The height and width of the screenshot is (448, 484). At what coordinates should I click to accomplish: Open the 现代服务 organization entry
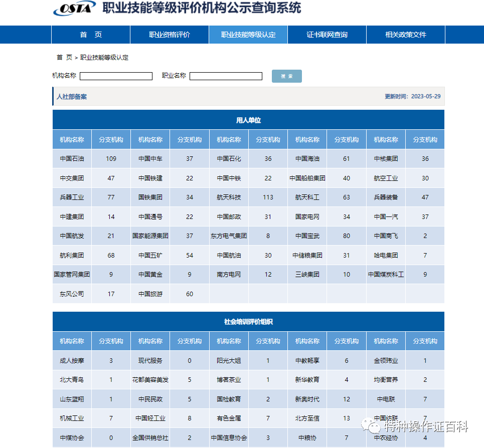(x=150, y=361)
